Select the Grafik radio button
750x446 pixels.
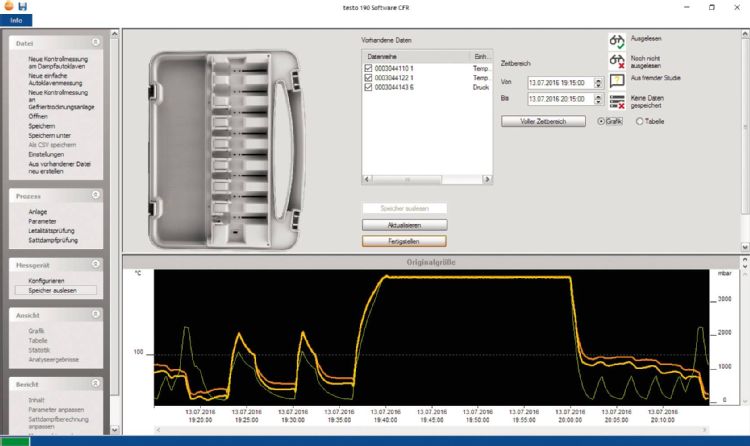(x=601, y=121)
